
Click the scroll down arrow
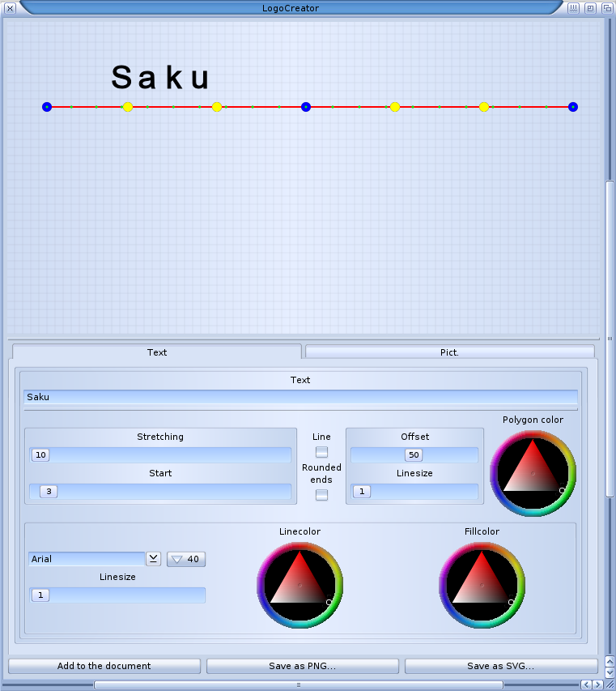[610, 673]
